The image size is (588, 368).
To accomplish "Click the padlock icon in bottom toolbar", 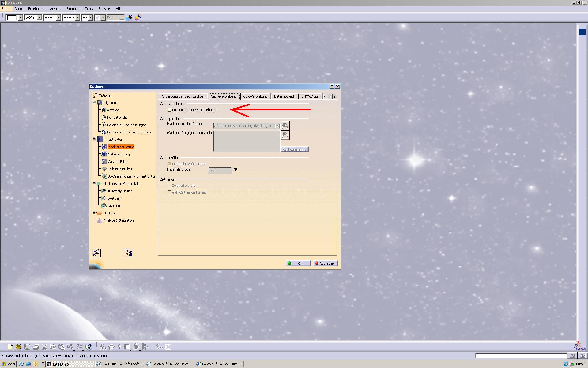I will pos(136,347).
